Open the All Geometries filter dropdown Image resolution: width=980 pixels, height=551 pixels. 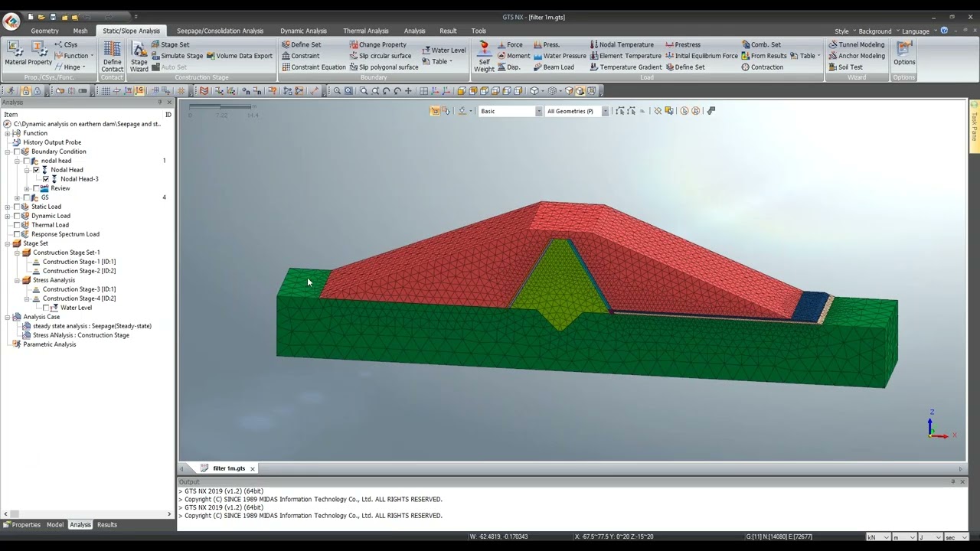click(x=605, y=111)
